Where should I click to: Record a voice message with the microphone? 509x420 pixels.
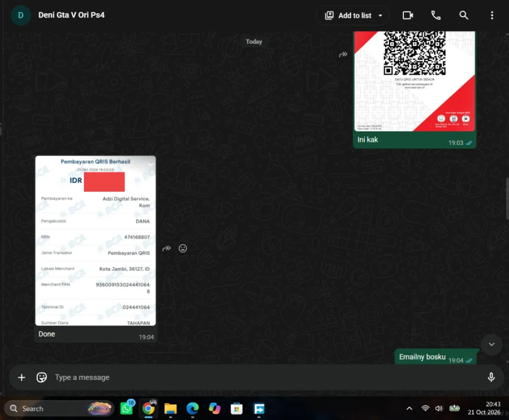point(491,377)
